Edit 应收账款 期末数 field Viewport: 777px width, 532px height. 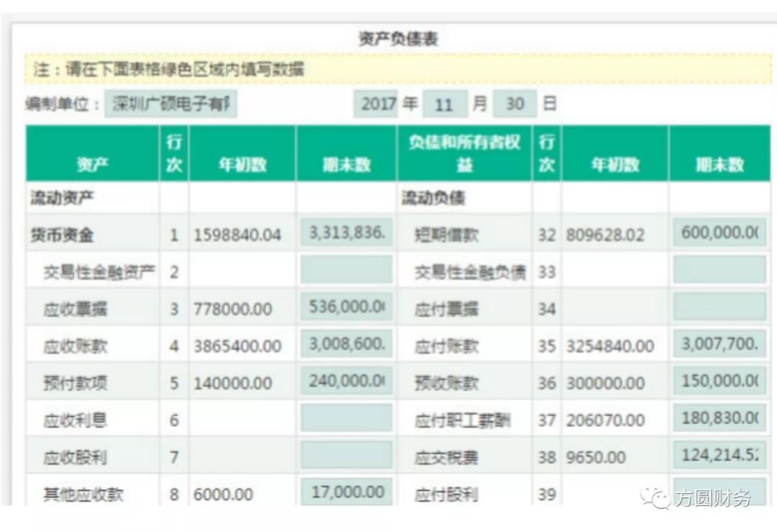[x=346, y=344]
